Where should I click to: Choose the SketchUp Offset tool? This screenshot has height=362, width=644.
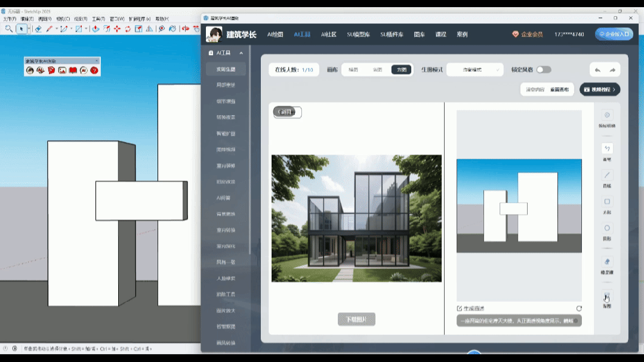tap(106, 29)
